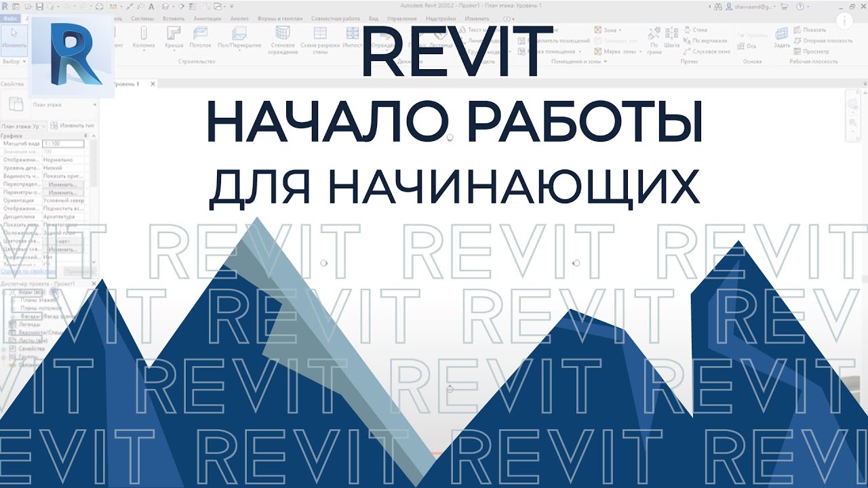The image size is (868, 488).
Task: Click the Text 'A' icon in quick access toolbar
Action: point(151,6)
